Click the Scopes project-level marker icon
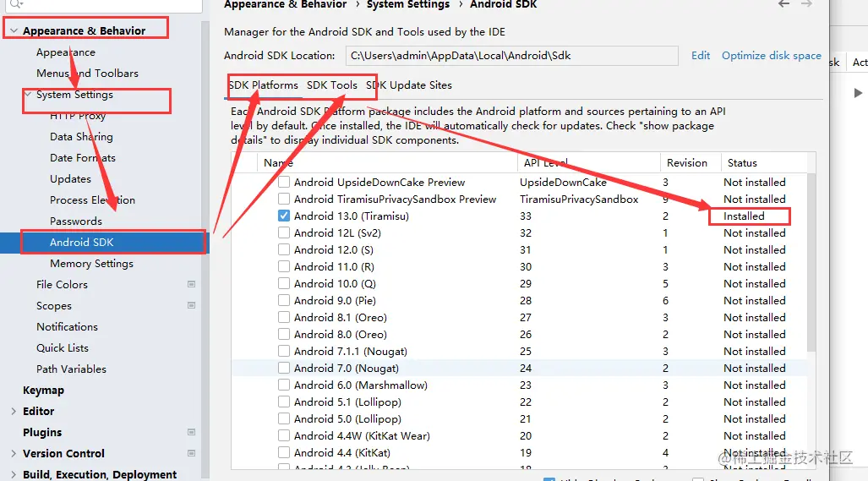The image size is (868, 481). (192, 305)
